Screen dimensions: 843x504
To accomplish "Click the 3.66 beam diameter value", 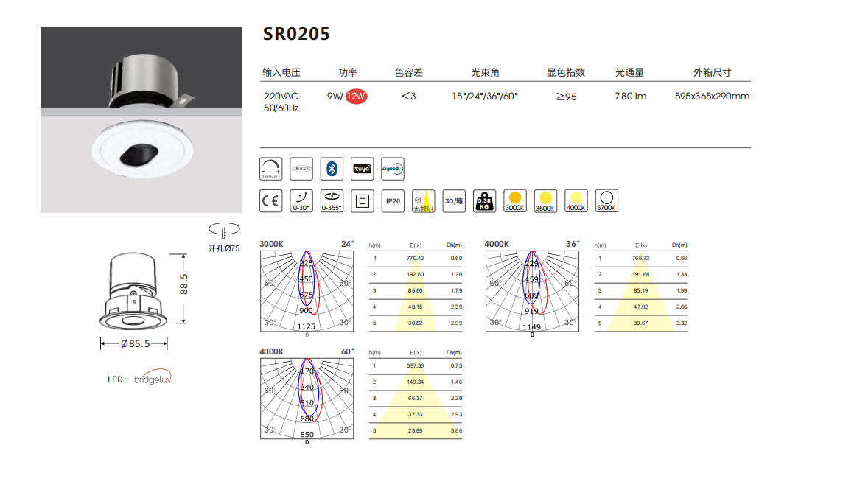I will click(456, 430).
